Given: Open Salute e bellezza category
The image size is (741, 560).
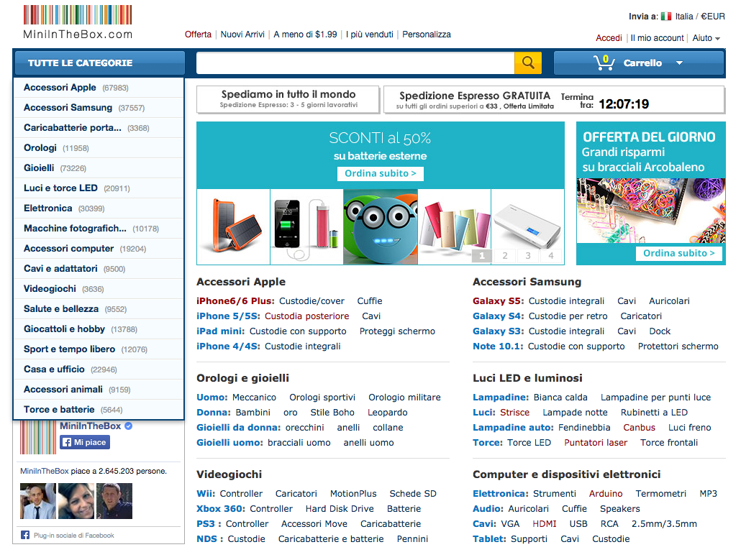Looking at the screenshot, I should (x=99, y=309).
